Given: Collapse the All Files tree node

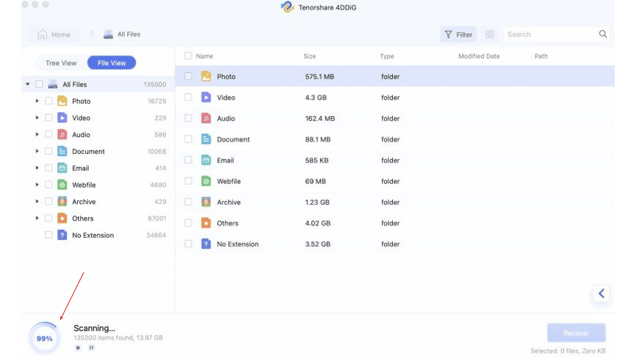Looking at the screenshot, I should coord(28,84).
